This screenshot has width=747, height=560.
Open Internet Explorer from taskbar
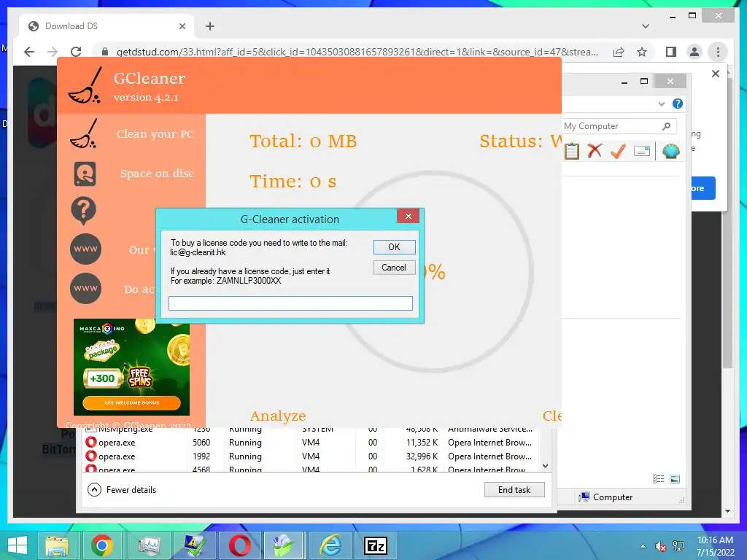[330, 545]
